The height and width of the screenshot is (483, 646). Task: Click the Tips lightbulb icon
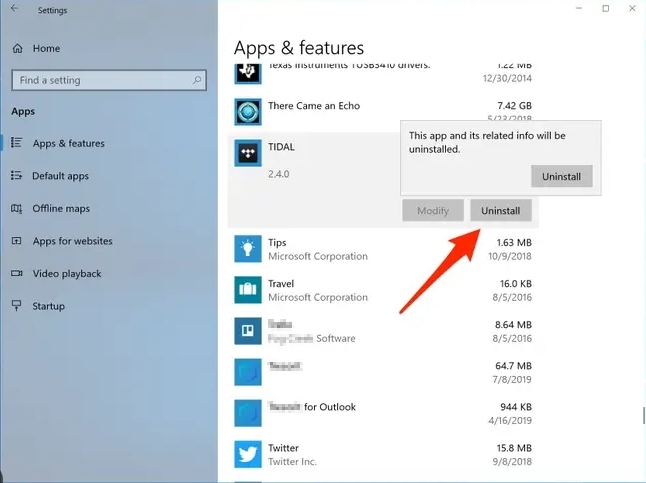pyautogui.click(x=248, y=249)
